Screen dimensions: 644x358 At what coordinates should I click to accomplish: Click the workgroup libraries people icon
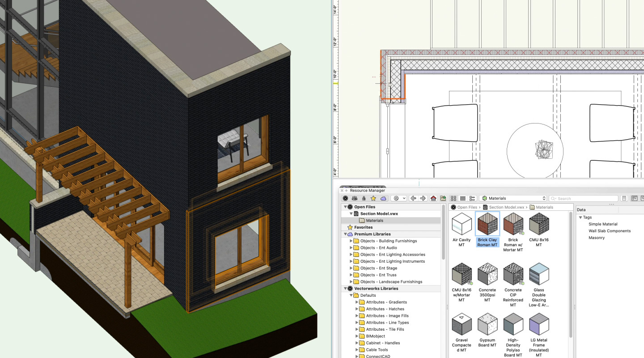[355, 198]
